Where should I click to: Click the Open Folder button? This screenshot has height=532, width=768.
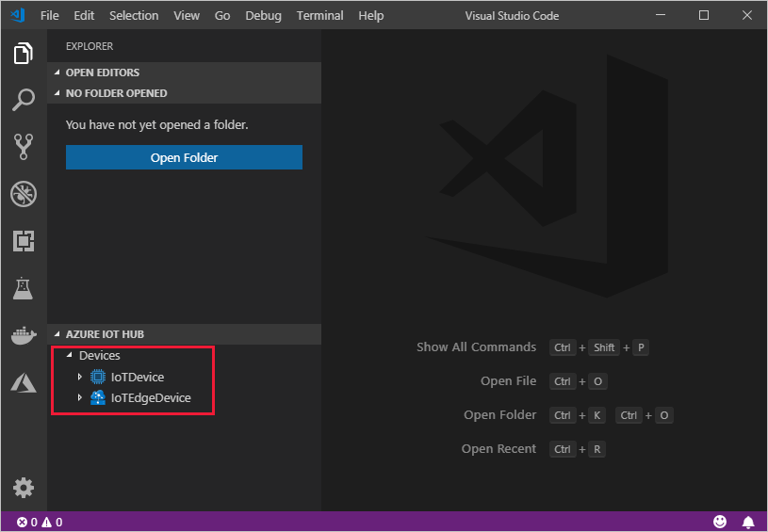tap(184, 157)
